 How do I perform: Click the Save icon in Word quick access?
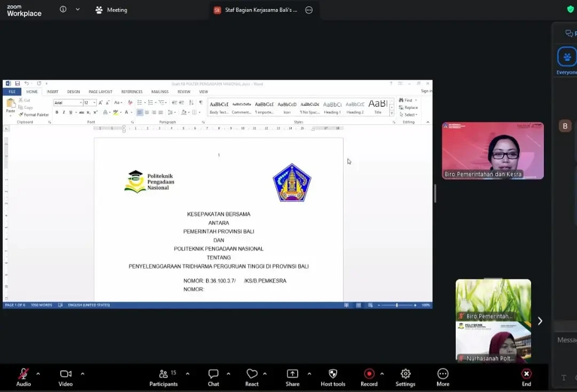click(x=17, y=83)
